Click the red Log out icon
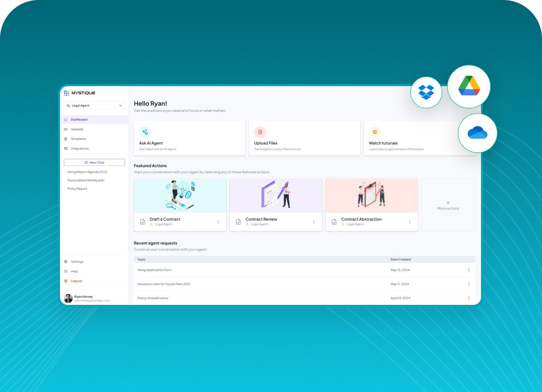 [x=66, y=281]
